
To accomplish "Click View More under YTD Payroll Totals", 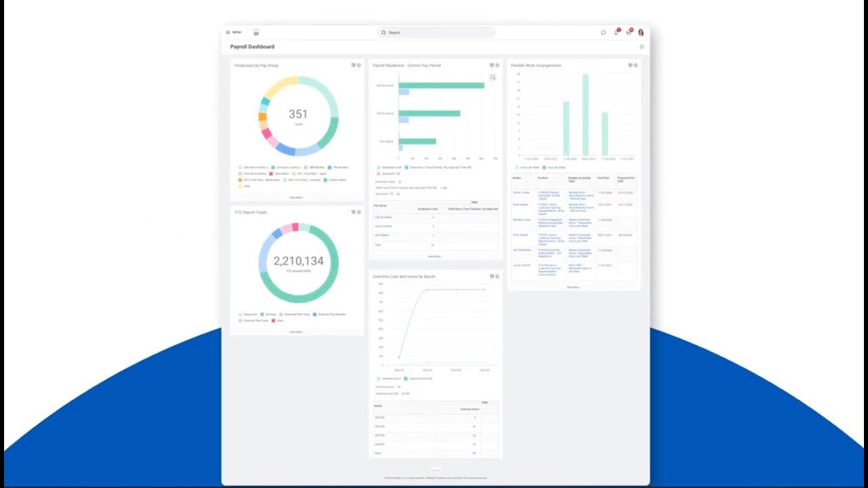I will (296, 332).
